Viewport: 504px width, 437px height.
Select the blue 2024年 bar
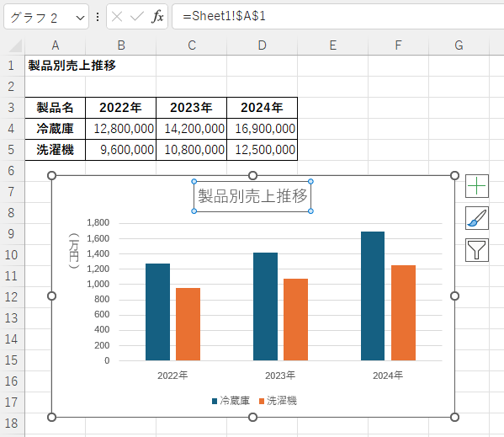373,296
